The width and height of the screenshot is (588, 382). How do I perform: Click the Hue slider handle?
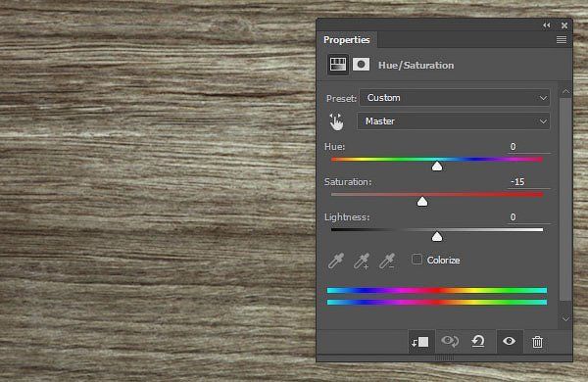[437, 167]
